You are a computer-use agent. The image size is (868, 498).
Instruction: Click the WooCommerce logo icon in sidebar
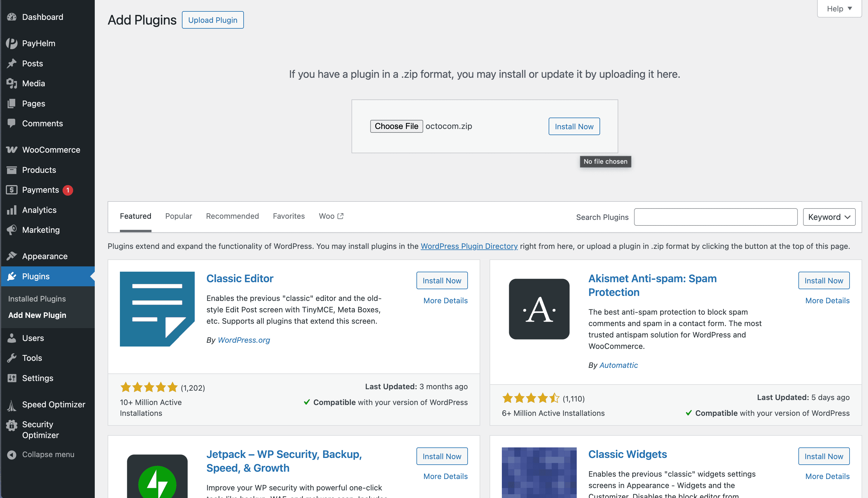coord(12,150)
